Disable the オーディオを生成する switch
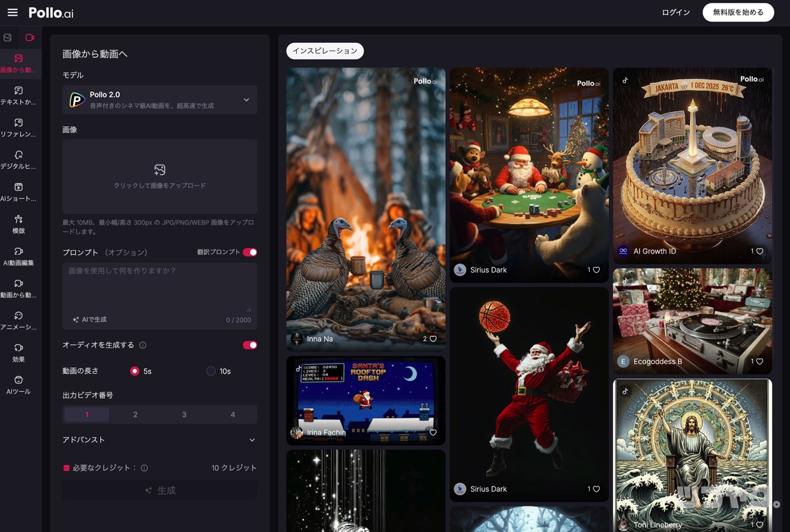Viewport: 790px width, 532px height. point(250,345)
